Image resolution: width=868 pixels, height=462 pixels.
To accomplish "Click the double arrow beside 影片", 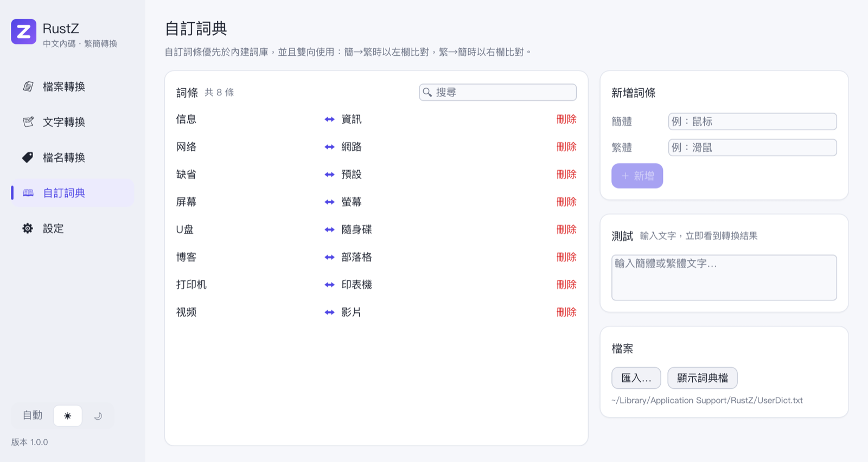I will 329,312.
